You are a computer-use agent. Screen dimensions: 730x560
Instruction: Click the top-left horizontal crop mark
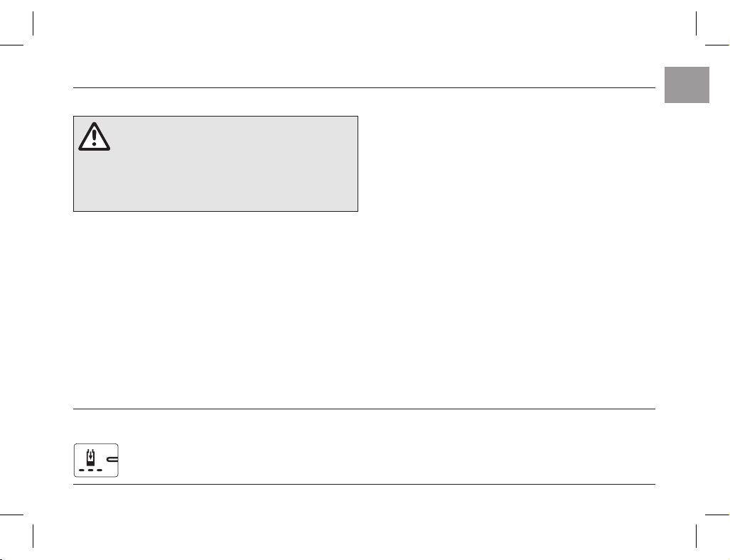pyautogui.click(x=11, y=45)
